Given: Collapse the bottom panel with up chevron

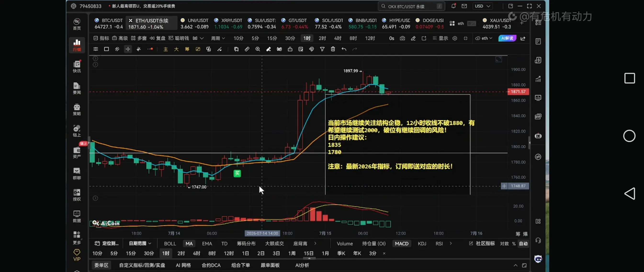Looking at the screenshot, I should point(515,265).
